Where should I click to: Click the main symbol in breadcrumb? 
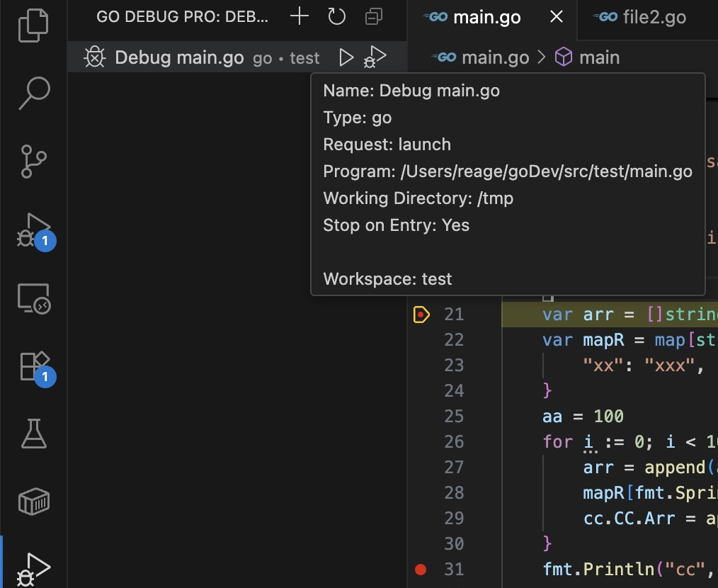coord(598,57)
